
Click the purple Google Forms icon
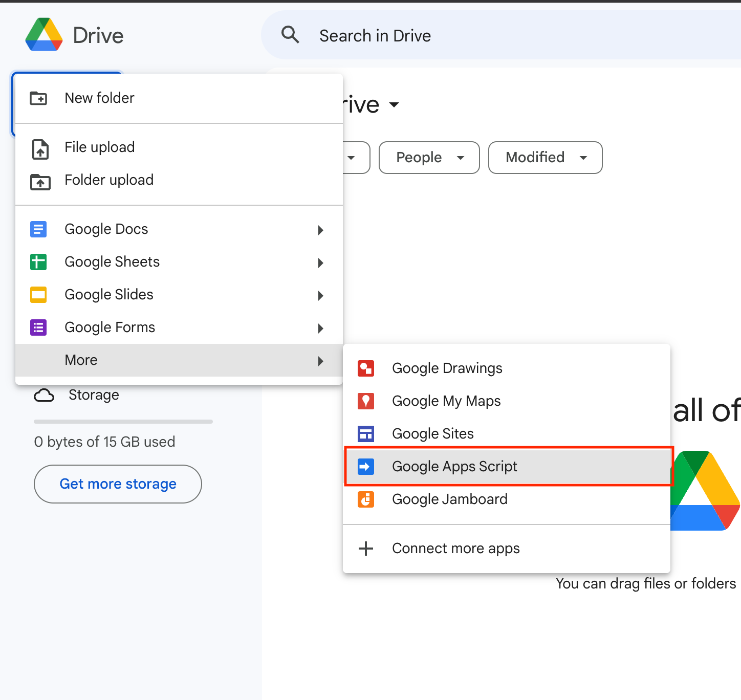(x=38, y=327)
